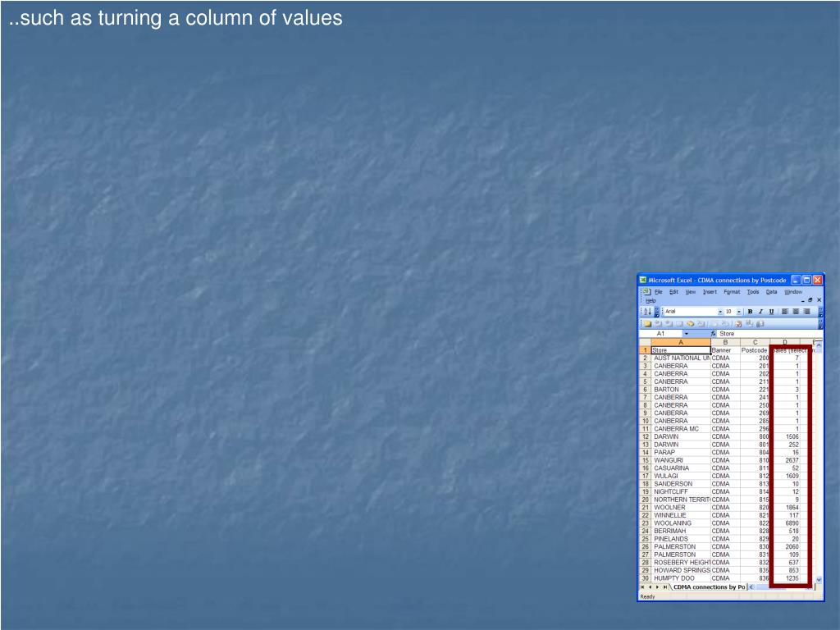Open the File menu
The width and height of the screenshot is (840, 630).
pyautogui.click(x=659, y=292)
